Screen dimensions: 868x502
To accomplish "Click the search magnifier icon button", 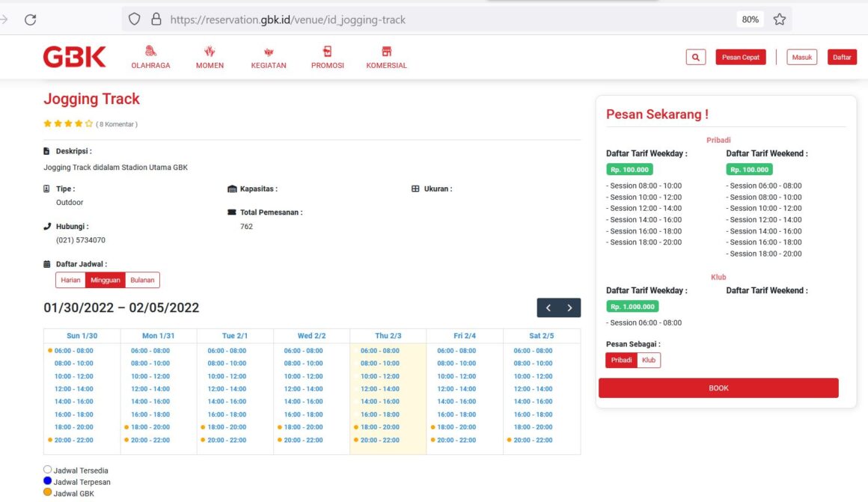I will [x=696, y=57].
